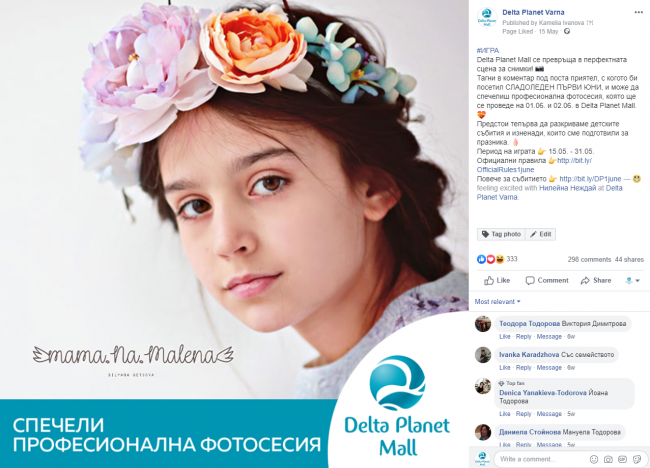Click the Delta Planet Varna page avatar
This screenshot has height=468, width=650.
tap(487, 18)
